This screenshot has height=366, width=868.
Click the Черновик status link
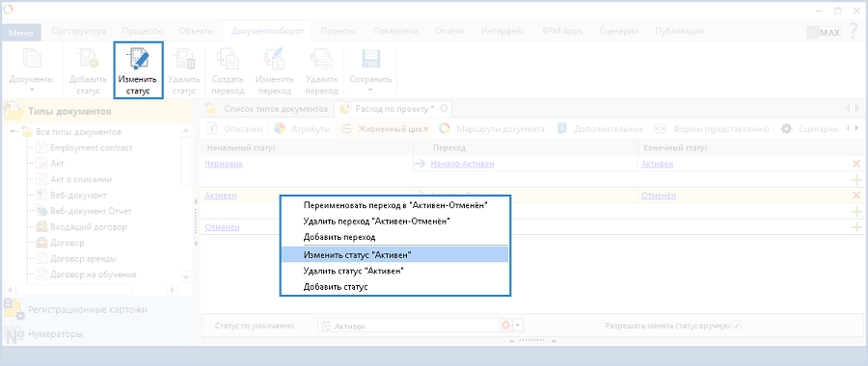[x=224, y=164]
